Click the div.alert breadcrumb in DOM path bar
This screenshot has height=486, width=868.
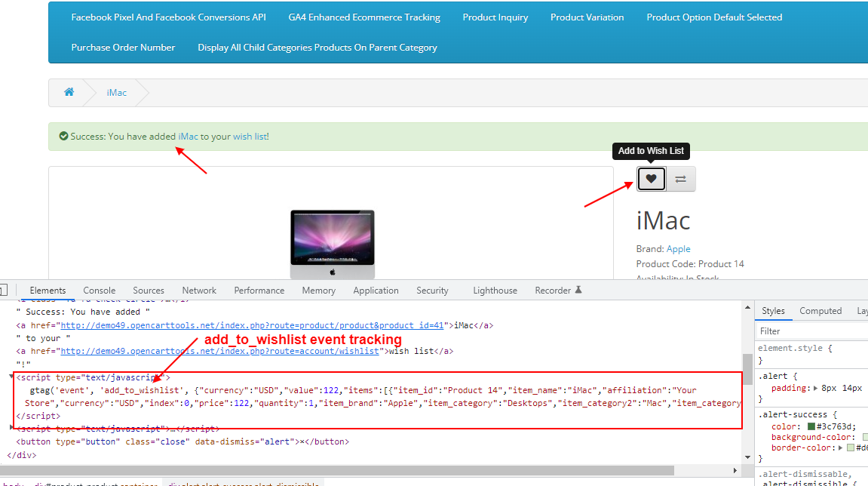(x=243, y=483)
